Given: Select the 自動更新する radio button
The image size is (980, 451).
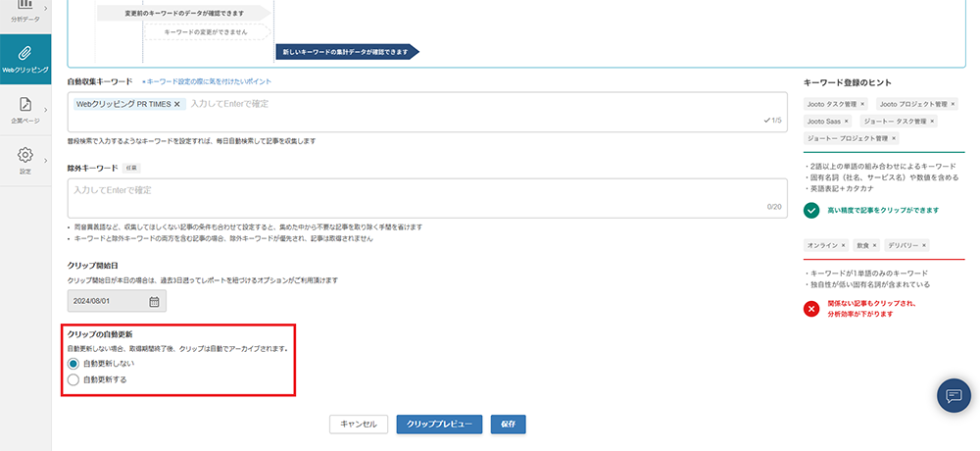Looking at the screenshot, I should 73,379.
